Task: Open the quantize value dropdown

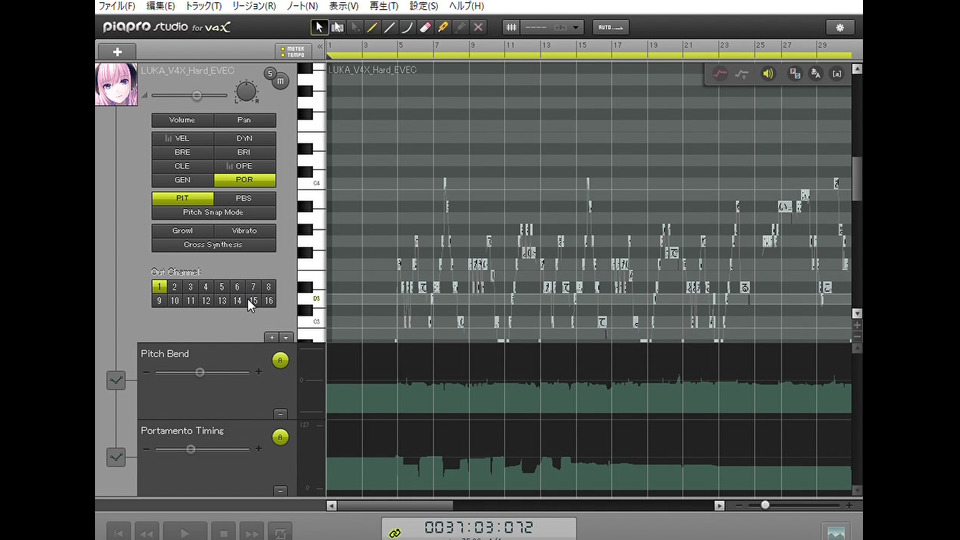Action: click(576, 28)
